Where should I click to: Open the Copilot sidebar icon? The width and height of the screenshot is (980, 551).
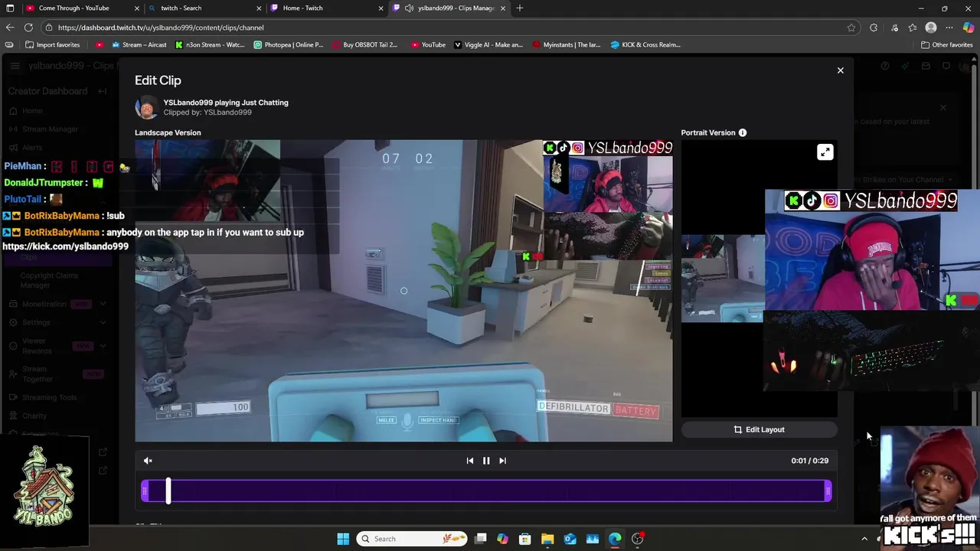click(969, 28)
